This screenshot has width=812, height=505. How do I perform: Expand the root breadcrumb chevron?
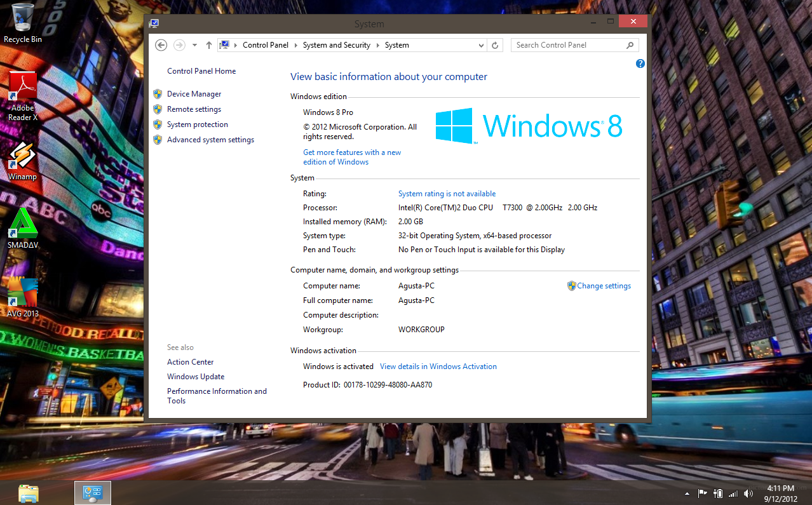click(x=236, y=45)
